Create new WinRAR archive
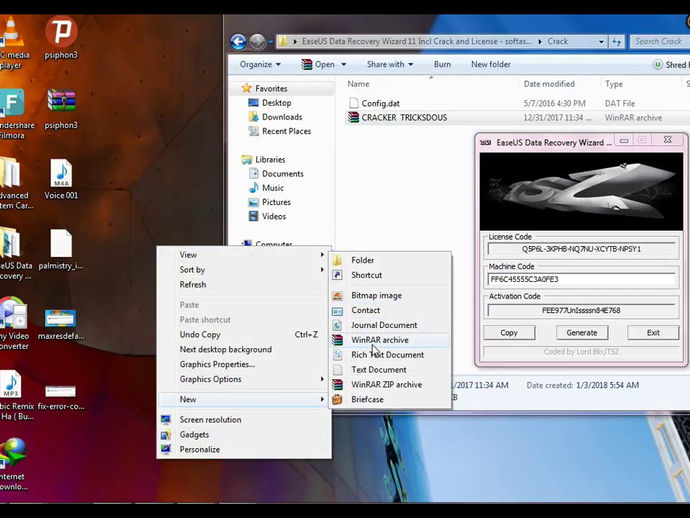Screen dimensions: 690x518 [x=390, y=340]
